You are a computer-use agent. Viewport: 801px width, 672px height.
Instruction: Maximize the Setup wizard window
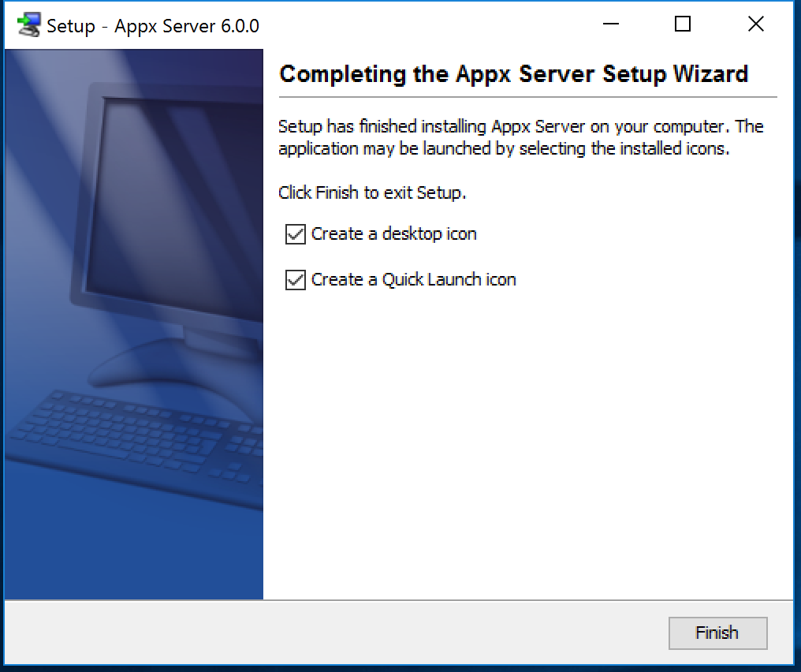click(x=683, y=24)
